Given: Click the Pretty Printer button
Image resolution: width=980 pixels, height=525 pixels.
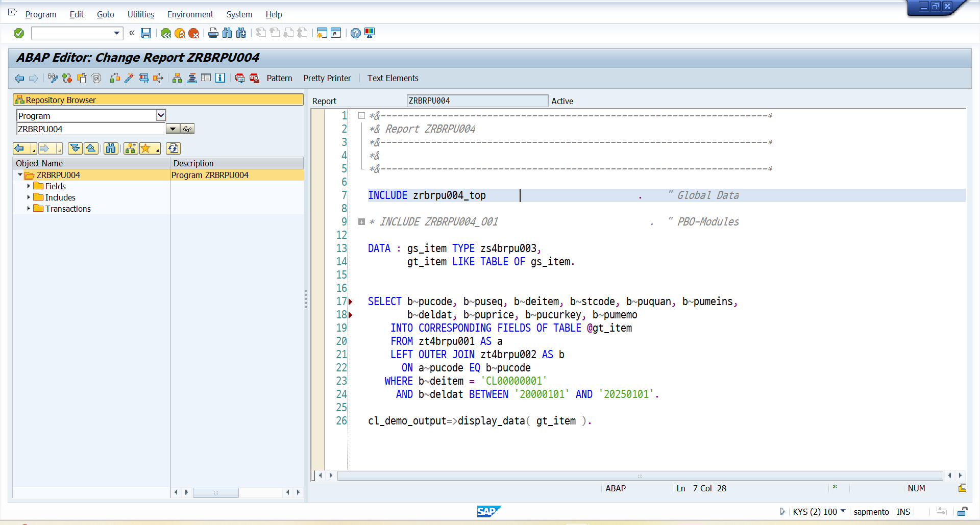Looking at the screenshot, I should click(x=327, y=78).
